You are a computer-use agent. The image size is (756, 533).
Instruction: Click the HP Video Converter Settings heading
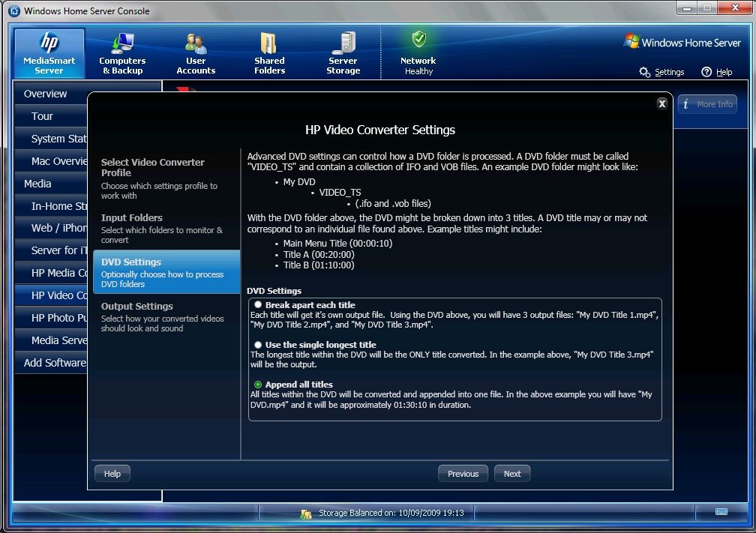[380, 130]
